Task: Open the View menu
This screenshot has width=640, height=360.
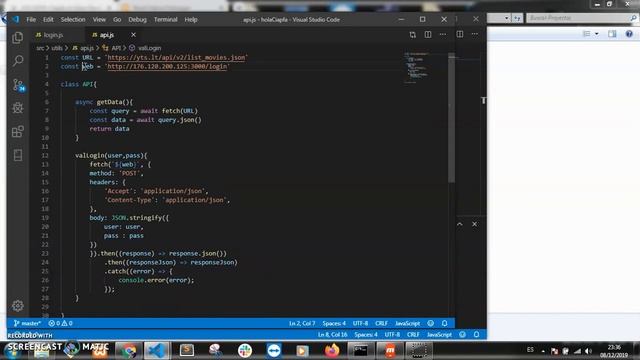Action: 99,20
